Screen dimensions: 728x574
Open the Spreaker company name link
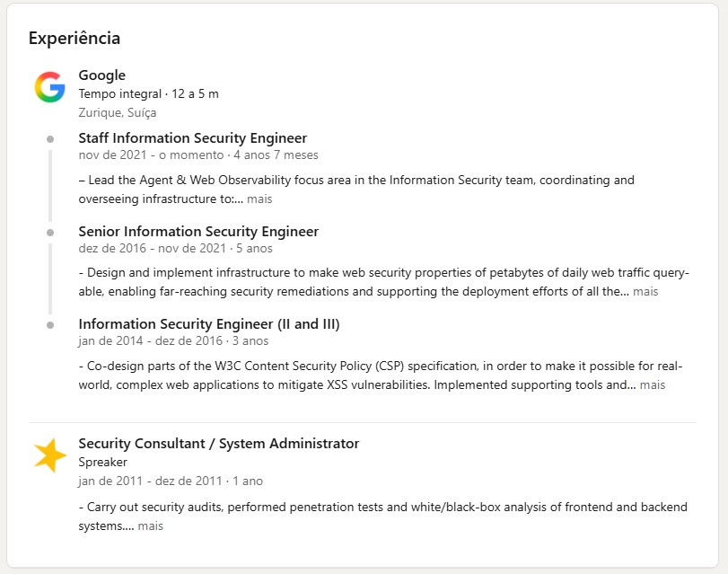[102, 462]
